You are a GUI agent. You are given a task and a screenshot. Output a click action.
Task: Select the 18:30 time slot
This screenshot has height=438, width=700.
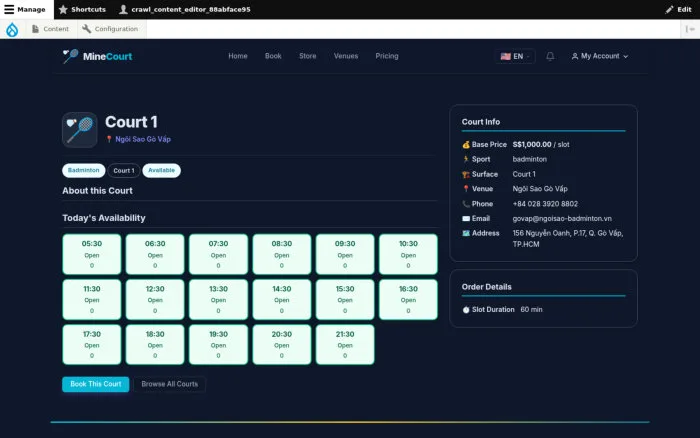click(x=155, y=345)
